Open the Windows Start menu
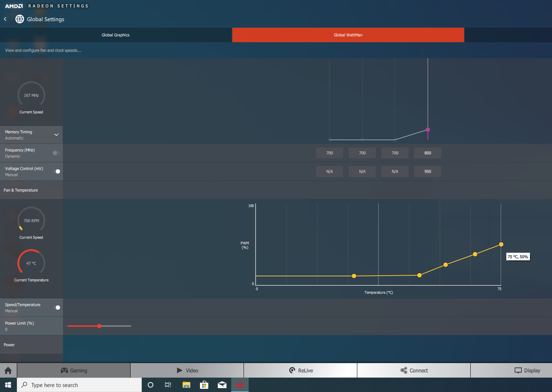 click(8, 385)
